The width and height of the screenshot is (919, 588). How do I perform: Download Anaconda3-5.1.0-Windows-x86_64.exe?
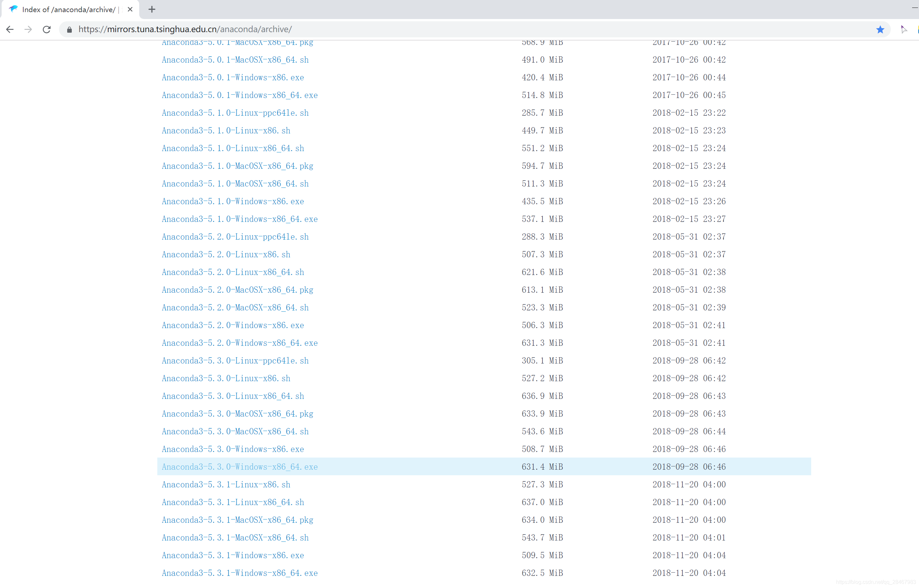(240, 219)
